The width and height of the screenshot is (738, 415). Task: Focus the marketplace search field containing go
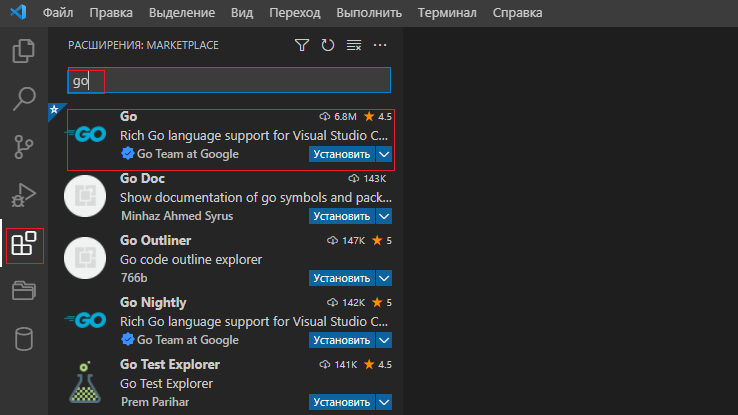[229, 80]
